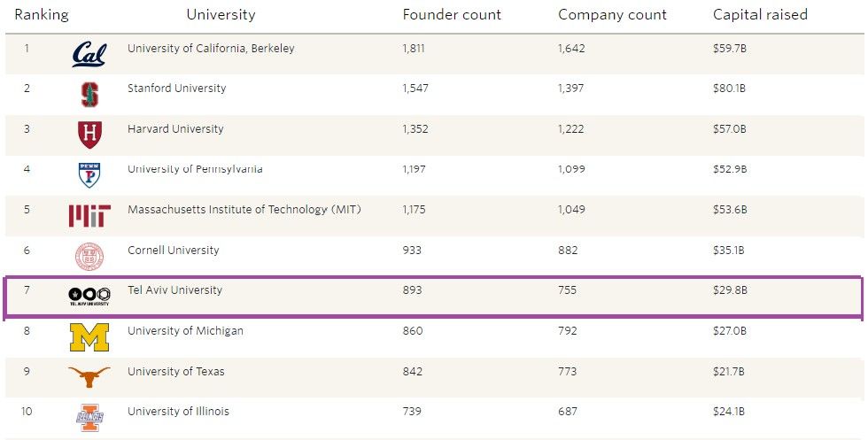Click the Tel Aviv University logo
Screen dimensions: 868x440
pos(89,296)
